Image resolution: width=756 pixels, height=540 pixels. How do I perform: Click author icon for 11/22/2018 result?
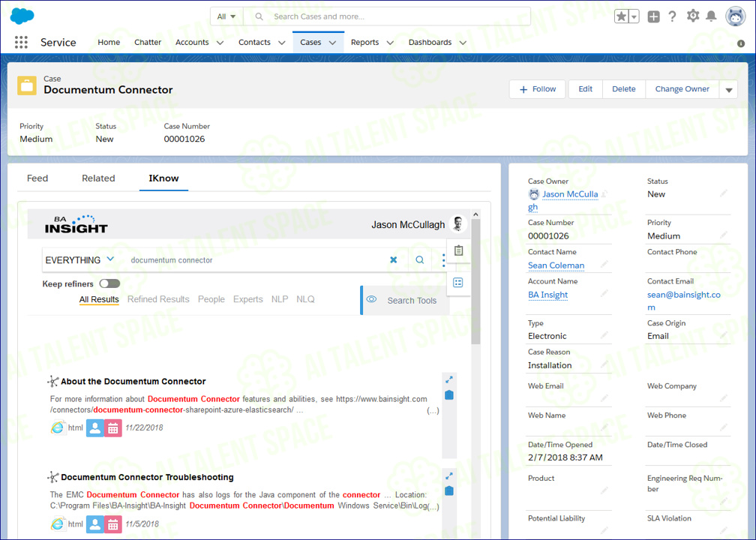(95, 427)
